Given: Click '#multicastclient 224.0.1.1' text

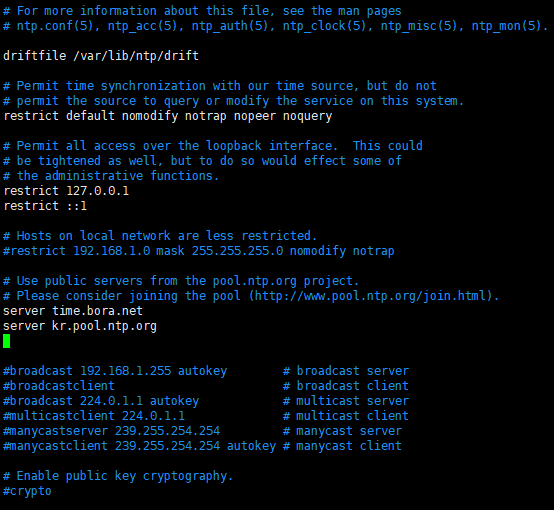Looking at the screenshot, I should [94, 416].
